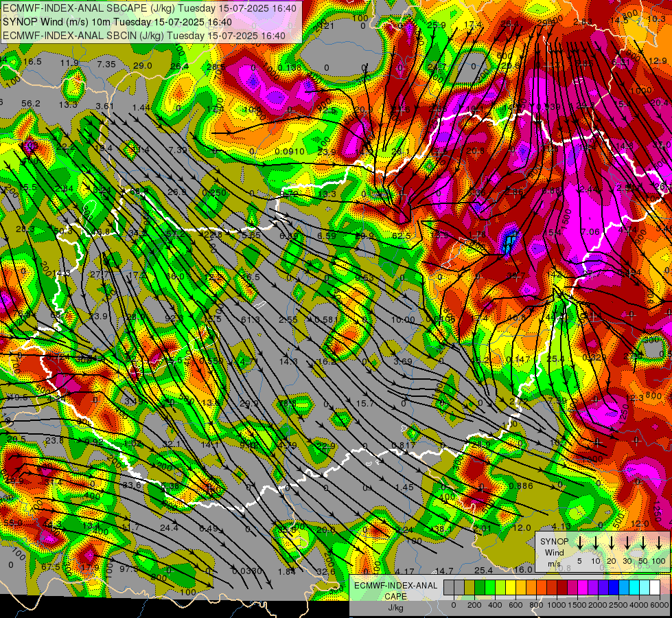672x618 pixels.
Task: Pick the olive CAPE legend swatch
Action: [x=470, y=587]
